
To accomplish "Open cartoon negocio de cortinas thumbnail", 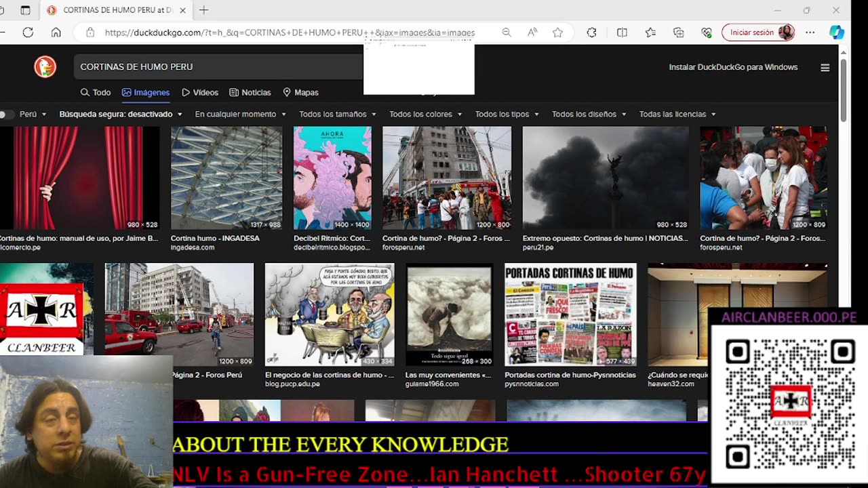I will 330,314.
